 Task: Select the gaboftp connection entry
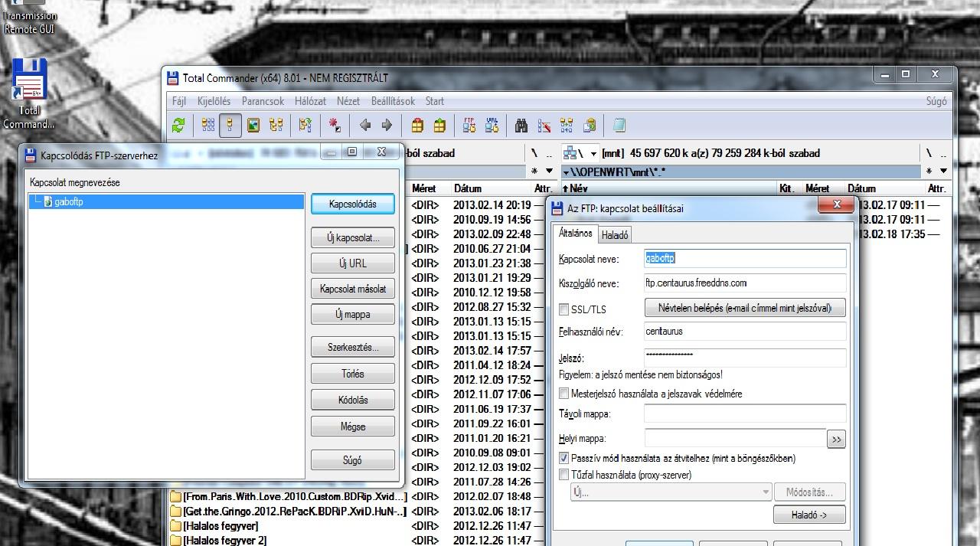167,202
